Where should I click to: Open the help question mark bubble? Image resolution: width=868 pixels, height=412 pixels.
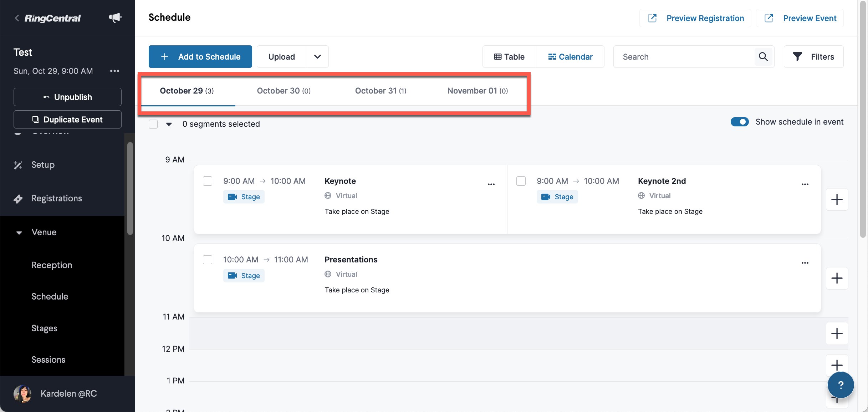point(841,385)
